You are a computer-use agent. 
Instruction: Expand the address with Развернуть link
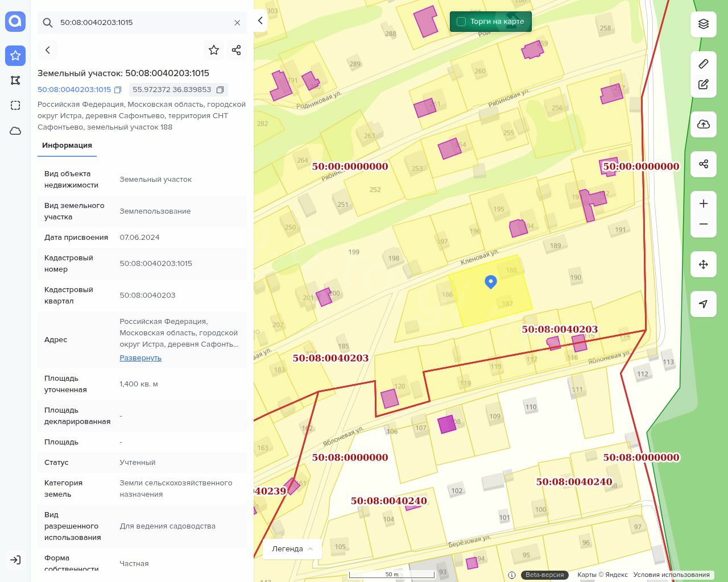pos(140,358)
